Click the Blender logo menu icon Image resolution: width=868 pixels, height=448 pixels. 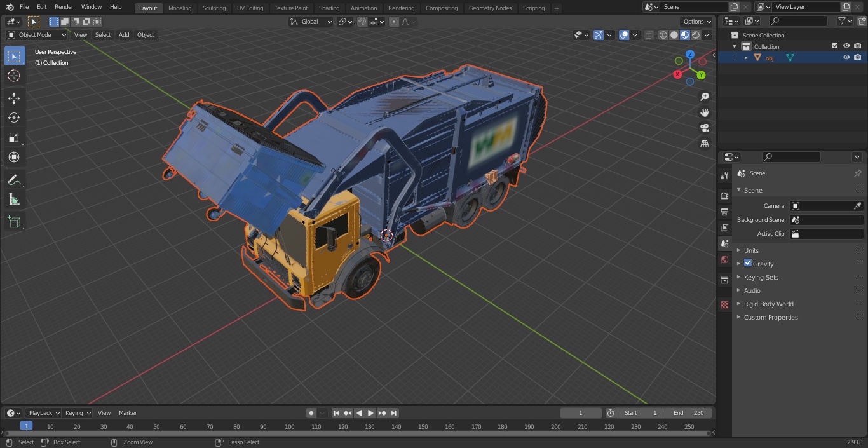10,7
